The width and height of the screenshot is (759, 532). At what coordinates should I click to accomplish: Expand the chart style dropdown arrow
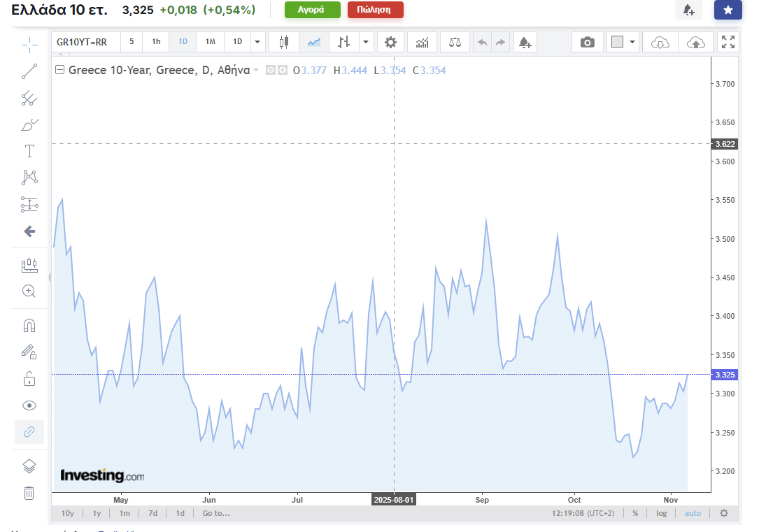coord(367,42)
